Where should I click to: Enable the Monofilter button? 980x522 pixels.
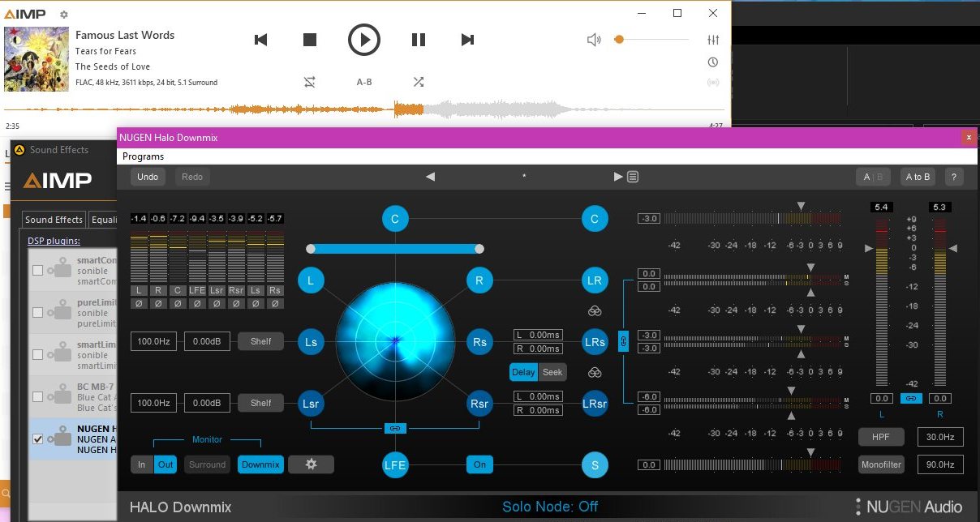pos(881,464)
